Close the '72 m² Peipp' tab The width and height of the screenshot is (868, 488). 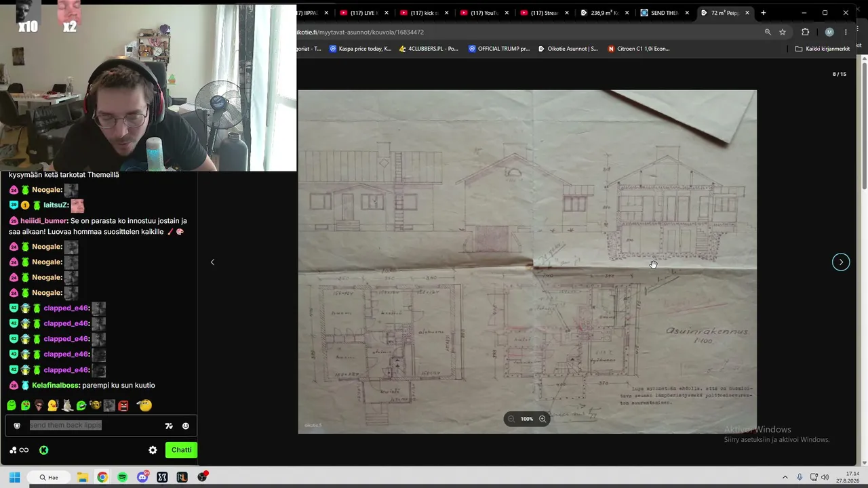747,13
